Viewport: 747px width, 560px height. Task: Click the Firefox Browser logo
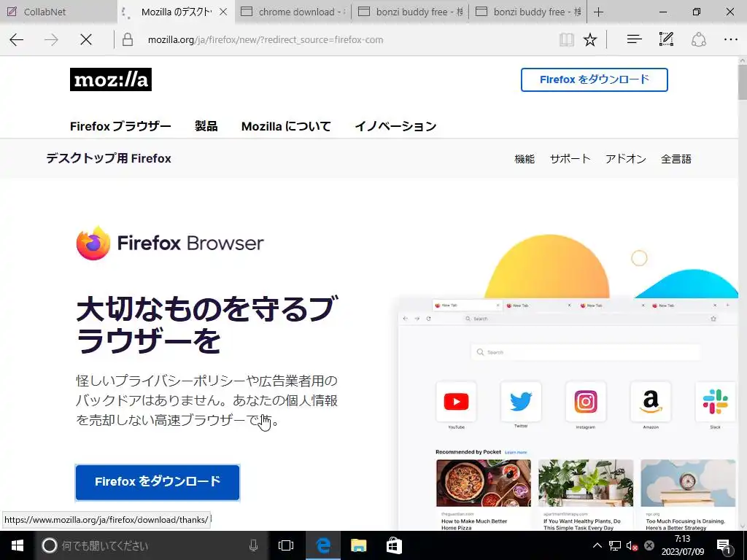tap(169, 243)
